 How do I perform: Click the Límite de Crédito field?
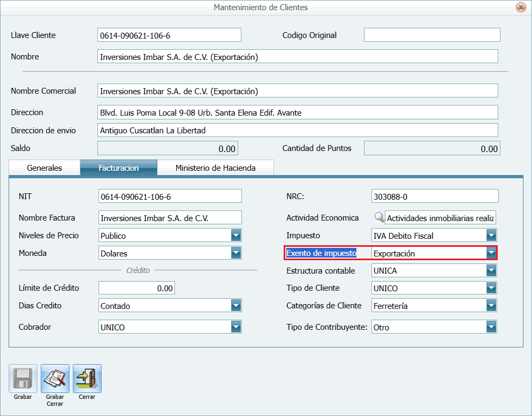(x=136, y=288)
